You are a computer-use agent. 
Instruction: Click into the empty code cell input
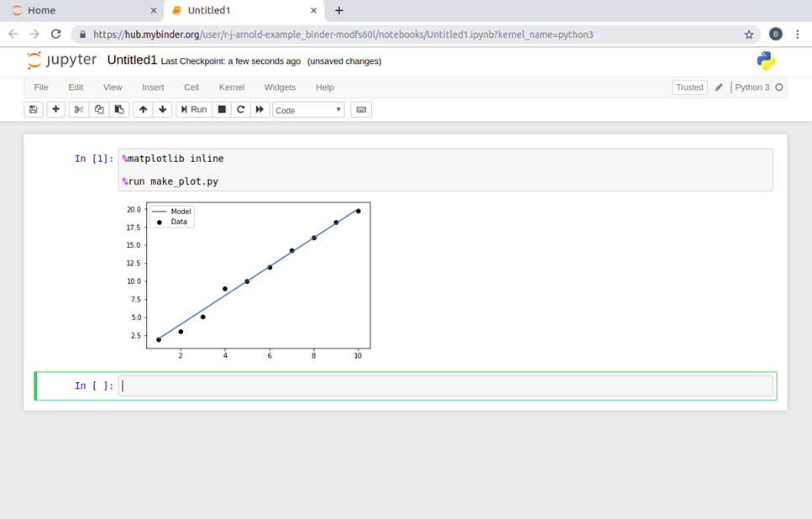445,386
